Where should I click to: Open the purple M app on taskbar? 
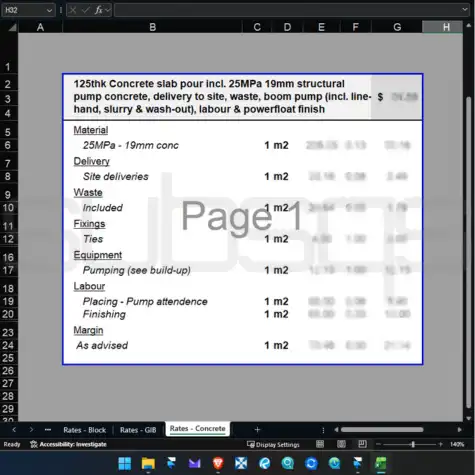pyautogui.click(x=195, y=463)
